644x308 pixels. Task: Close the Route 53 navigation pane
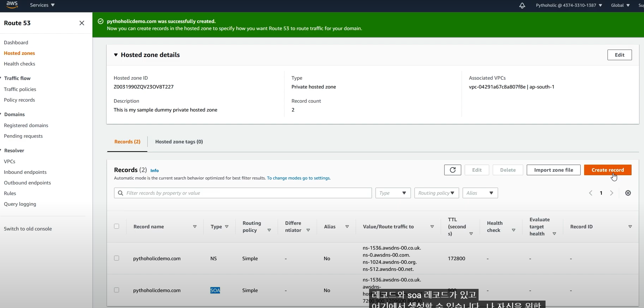coord(82,23)
